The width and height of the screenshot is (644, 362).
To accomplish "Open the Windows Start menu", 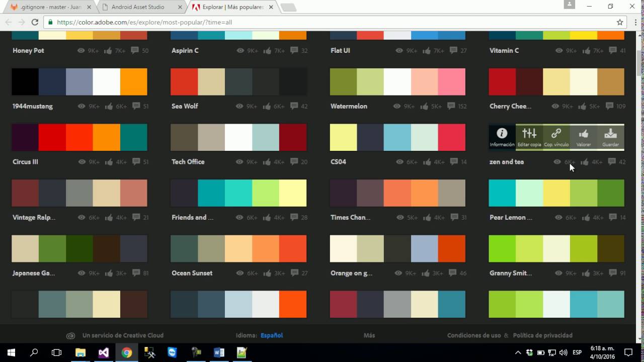I will 11,352.
